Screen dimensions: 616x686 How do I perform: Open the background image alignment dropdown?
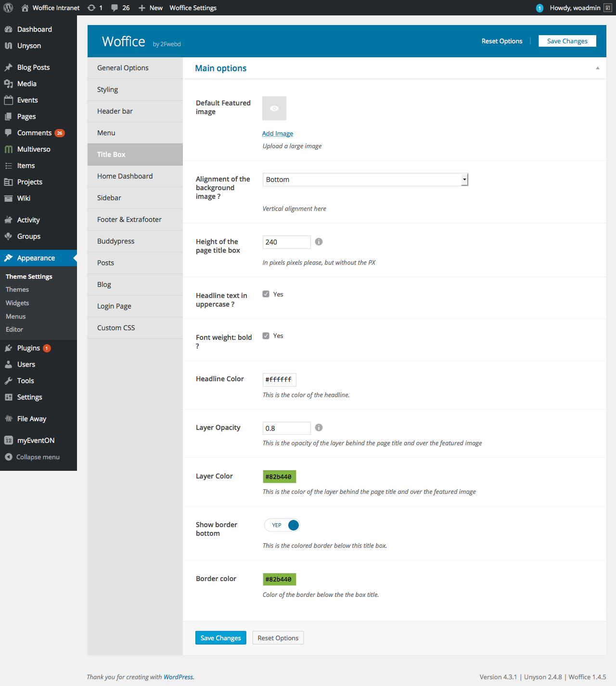(x=365, y=180)
